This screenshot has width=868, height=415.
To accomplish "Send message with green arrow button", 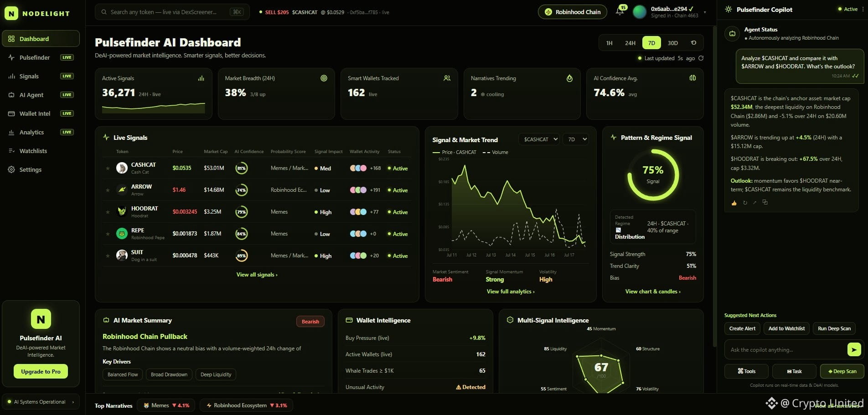I will (x=854, y=349).
